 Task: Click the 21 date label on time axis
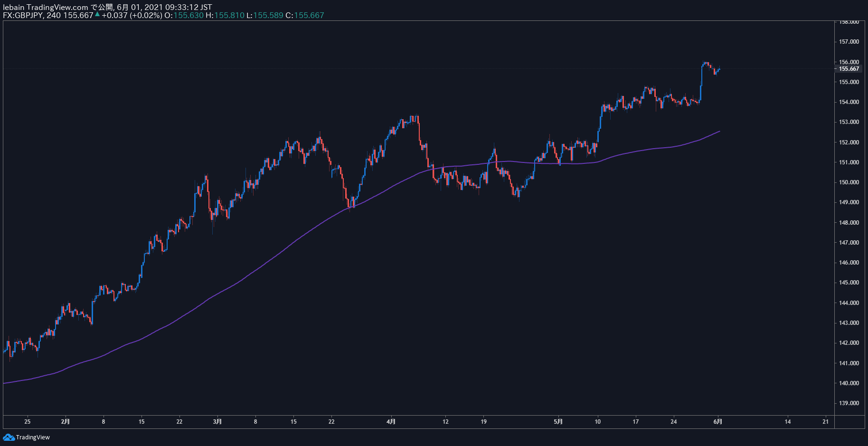click(x=826, y=421)
